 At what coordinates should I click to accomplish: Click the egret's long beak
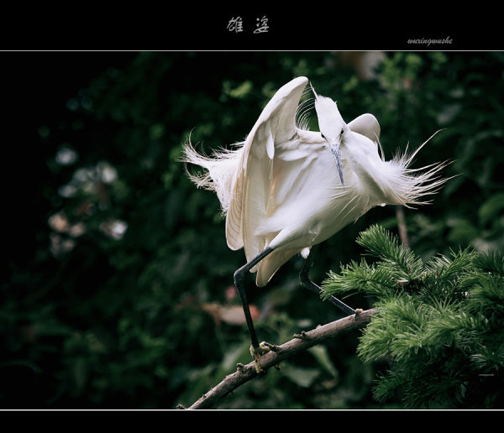[338, 164]
